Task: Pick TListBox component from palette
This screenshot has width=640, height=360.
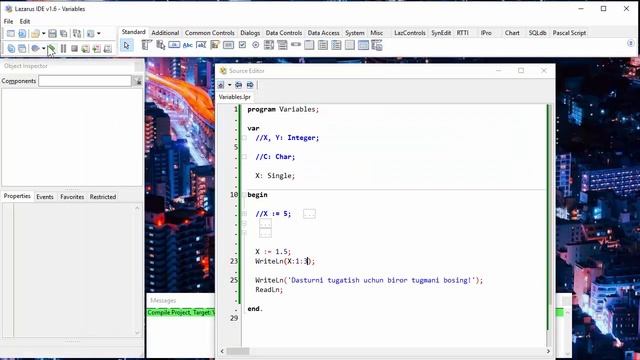Action: click(269, 45)
